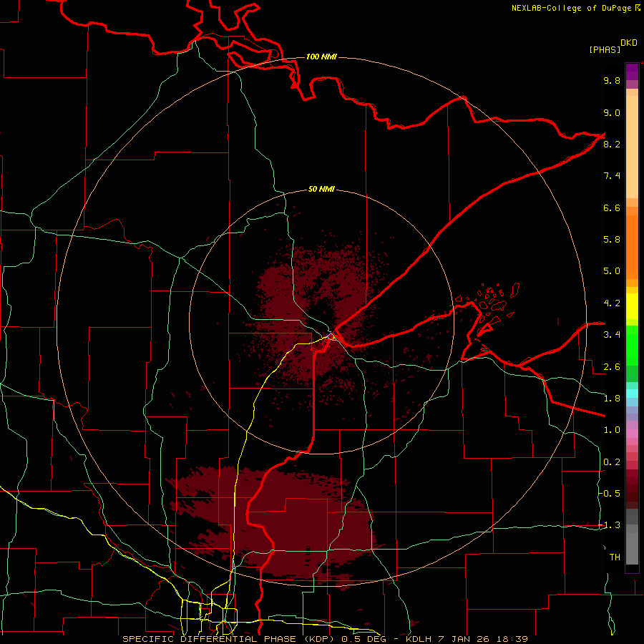Click the 3.4 scale value
This screenshot has height=644, width=644.
(612, 335)
